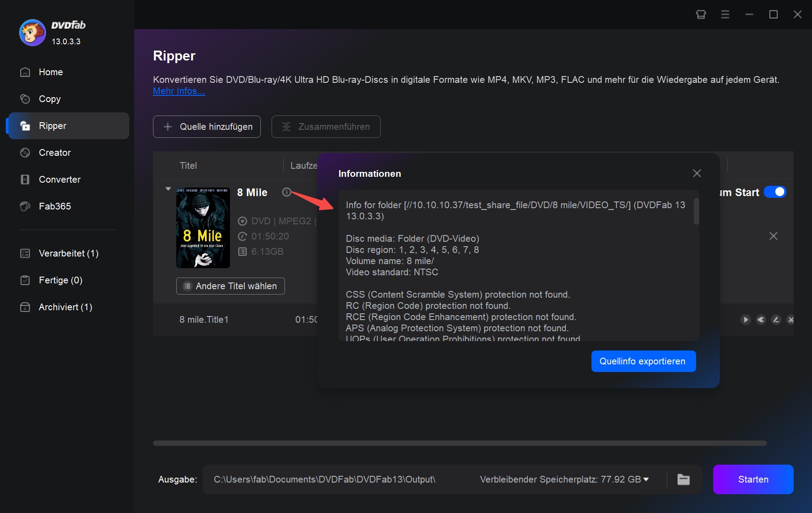Click the 8 Mile cover thumbnail

203,228
